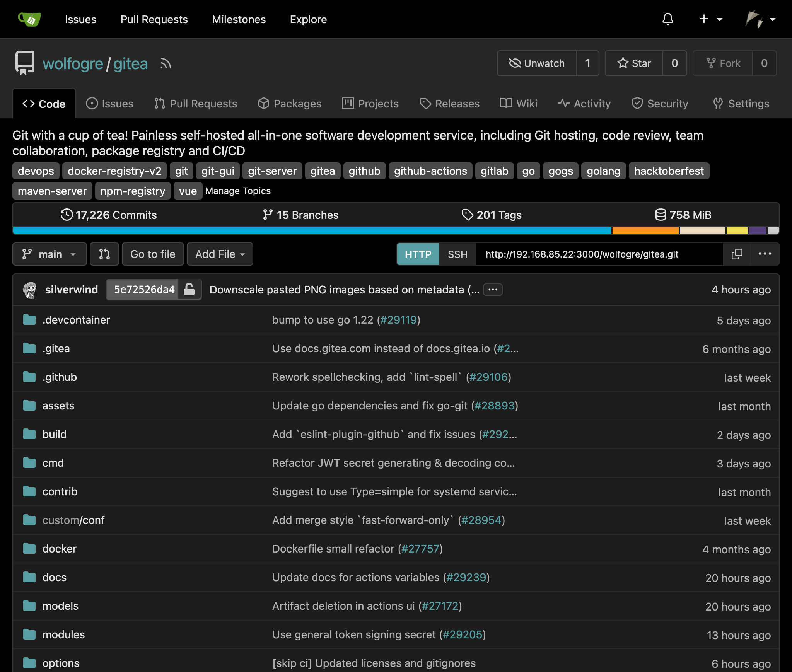Click the build folder icon
The image size is (792, 672).
(29, 434)
